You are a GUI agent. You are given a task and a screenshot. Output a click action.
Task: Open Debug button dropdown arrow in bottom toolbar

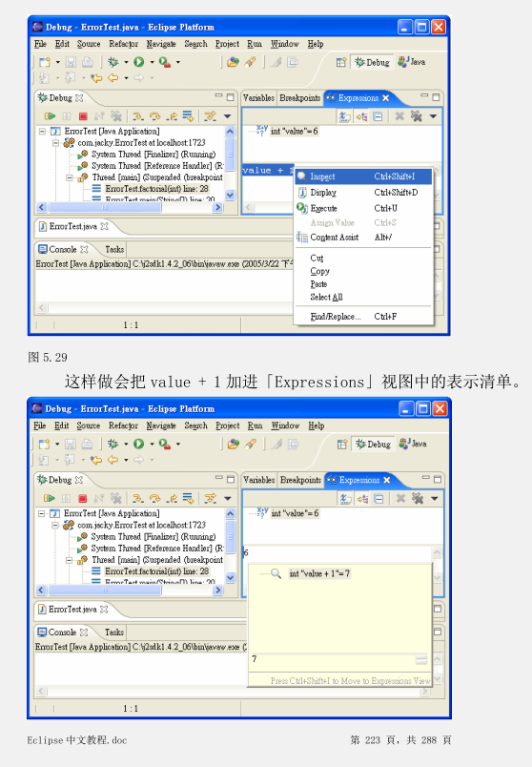pos(126,445)
